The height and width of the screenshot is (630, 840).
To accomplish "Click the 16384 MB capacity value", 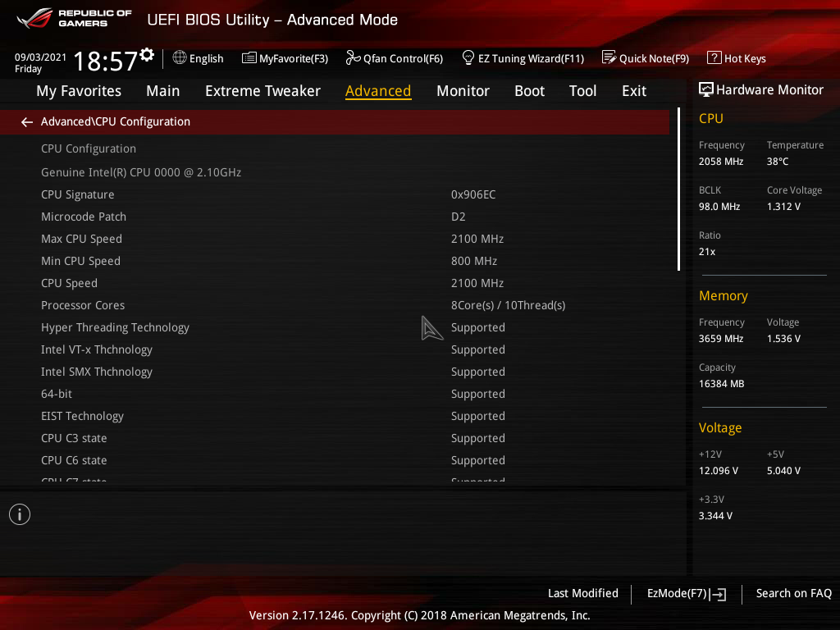I will pyautogui.click(x=721, y=384).
